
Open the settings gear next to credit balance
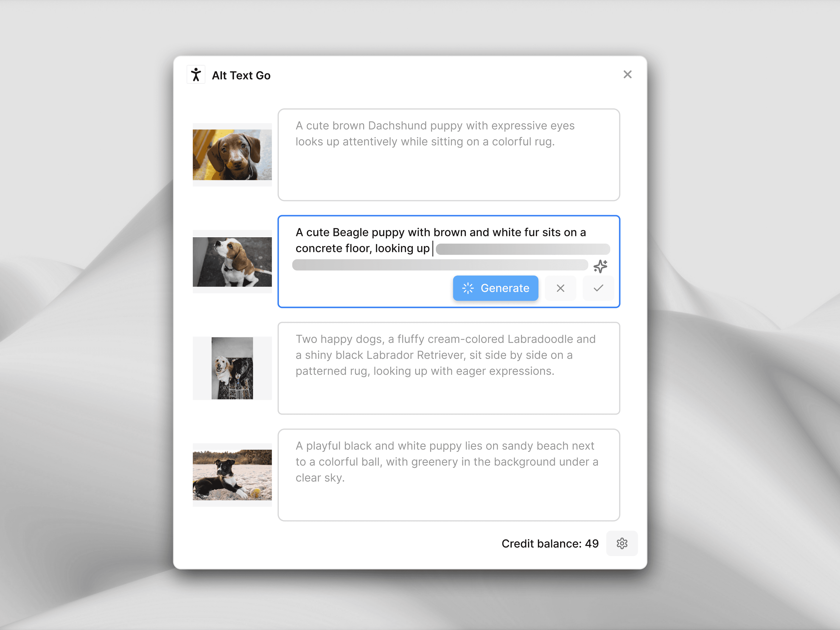click(622, 543)
